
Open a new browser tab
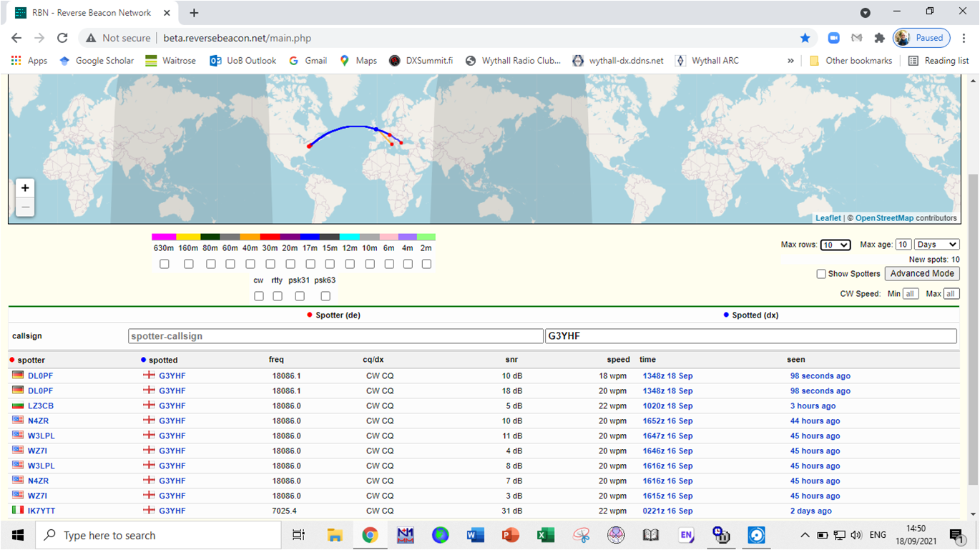coord(194,13)
